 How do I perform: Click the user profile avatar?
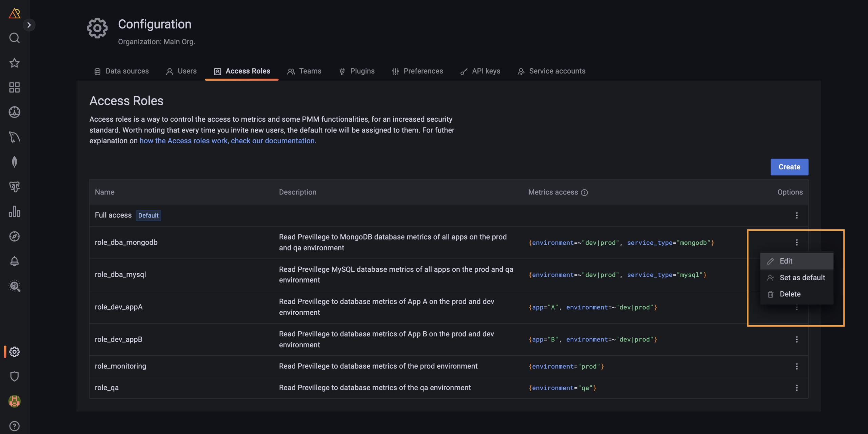[14, 401]
